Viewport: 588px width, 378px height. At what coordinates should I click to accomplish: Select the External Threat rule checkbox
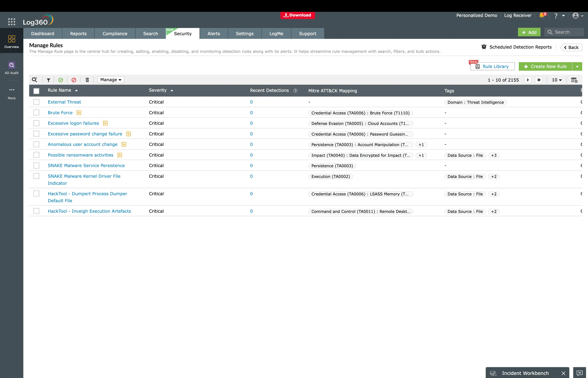tap(36, 102)
